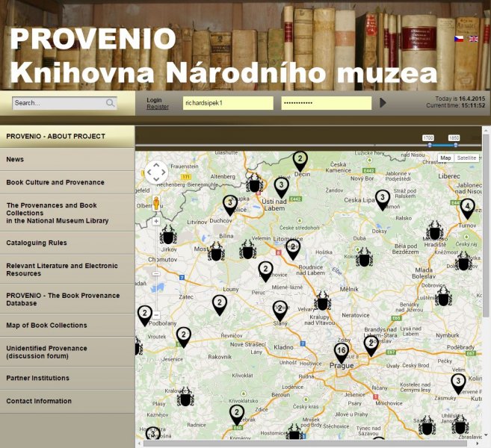
Task: Click coat-of-arms marker near Kralovice
Action: 185,396
